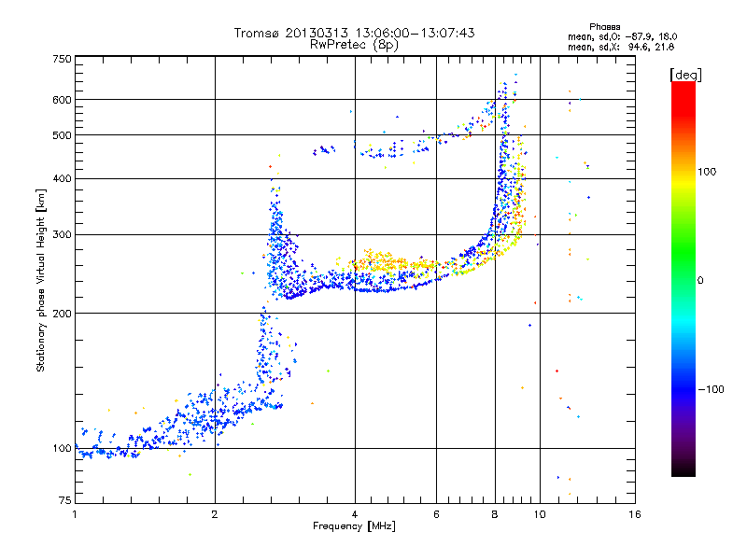Click the 'mean, sd,X: 94.6, 21.8' line

point(621,47)
